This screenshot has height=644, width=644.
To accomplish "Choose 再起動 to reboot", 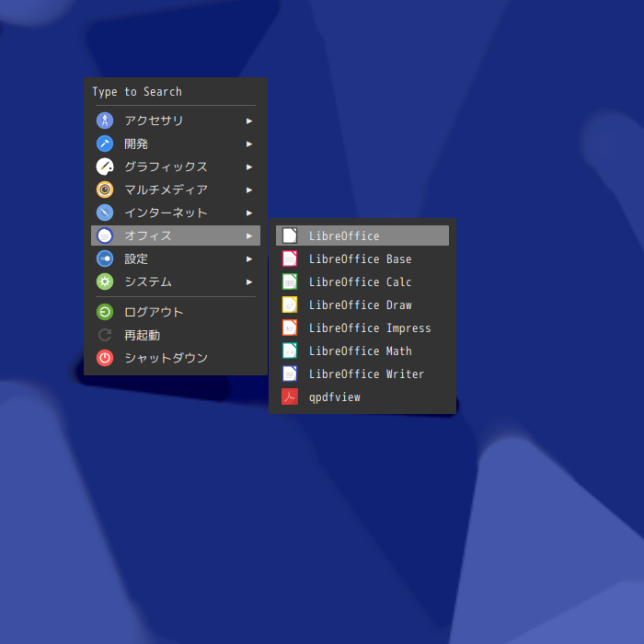I will click(176, 335).
